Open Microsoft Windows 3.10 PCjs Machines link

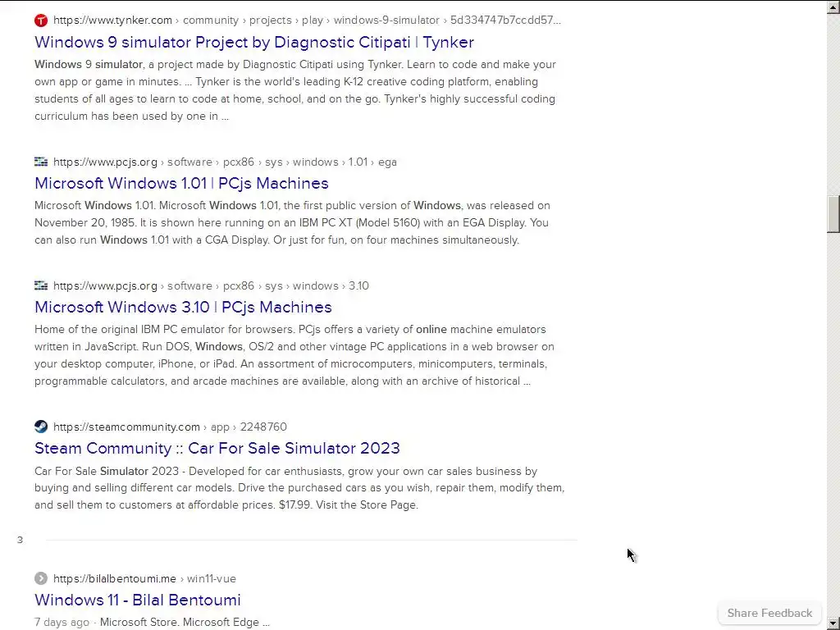coord(183,307)
